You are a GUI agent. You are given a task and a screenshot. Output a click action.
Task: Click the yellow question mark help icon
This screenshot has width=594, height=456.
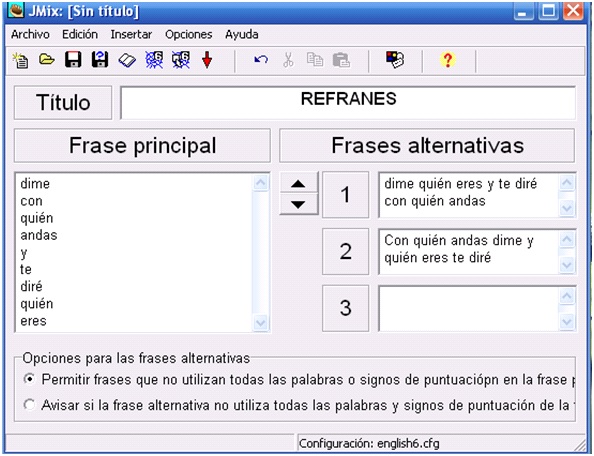pyautogui.click(x=448, y=60)
